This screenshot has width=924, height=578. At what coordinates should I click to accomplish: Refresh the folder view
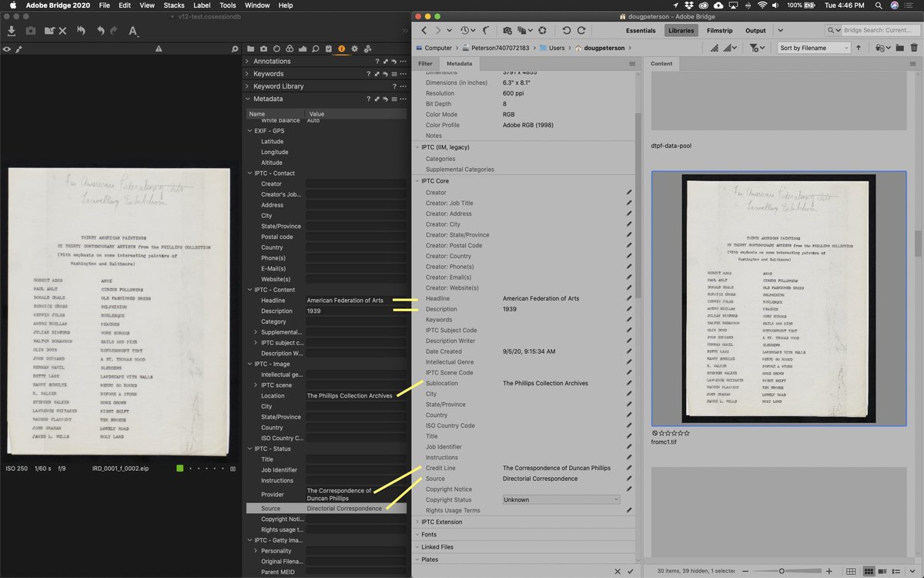(544, 31)
